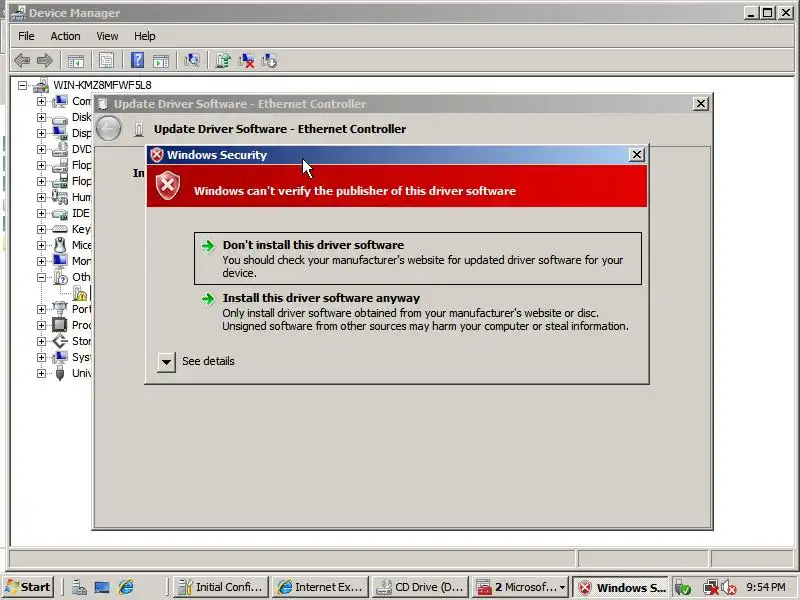Expand the Disk drives tree node
Image resolution: width=800 pixels, height=600 pixels.
[41, 117]
